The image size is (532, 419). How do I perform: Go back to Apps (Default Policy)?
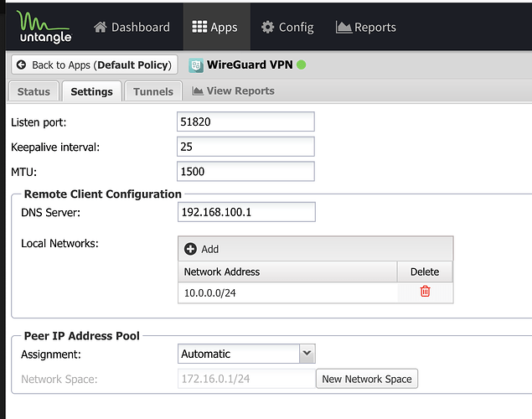pos(95,65)
